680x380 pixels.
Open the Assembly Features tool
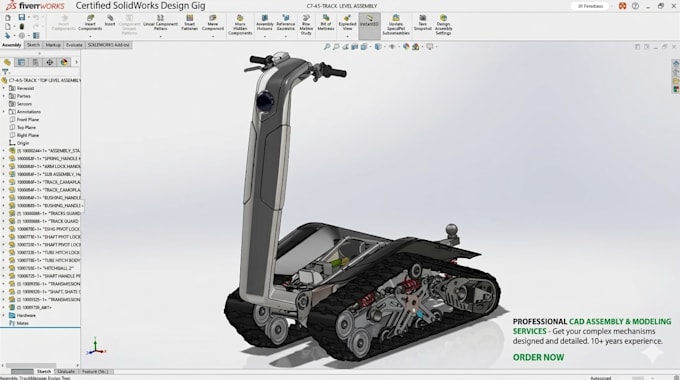265,23
